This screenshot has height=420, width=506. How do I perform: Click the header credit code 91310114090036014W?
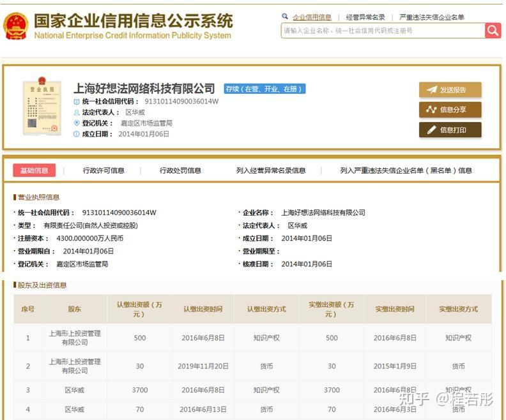coord(181,101)
